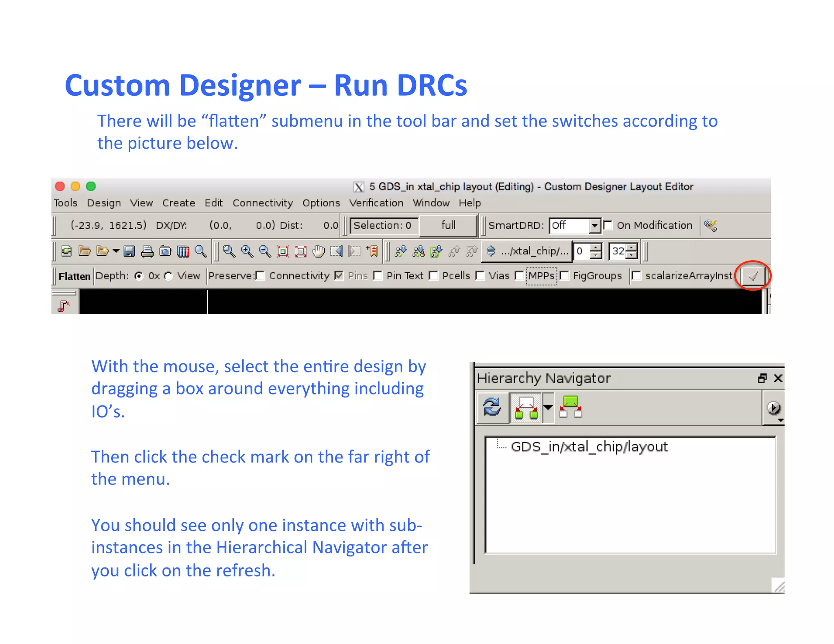Select GDS_in/xtal_chip/layout tree entry

589,447
